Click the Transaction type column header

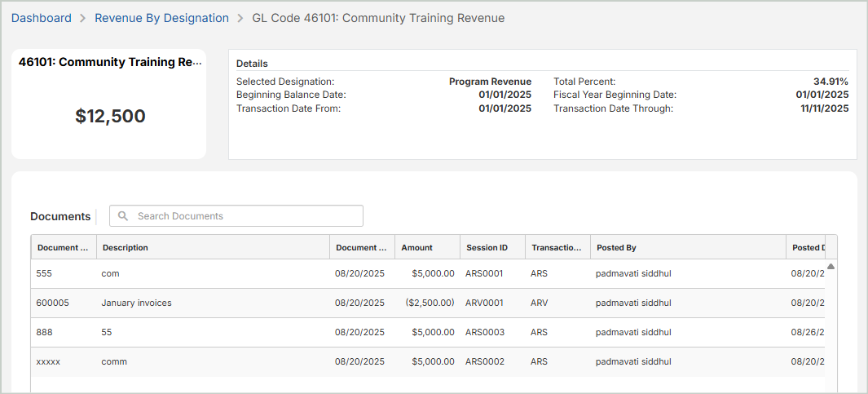557,247
